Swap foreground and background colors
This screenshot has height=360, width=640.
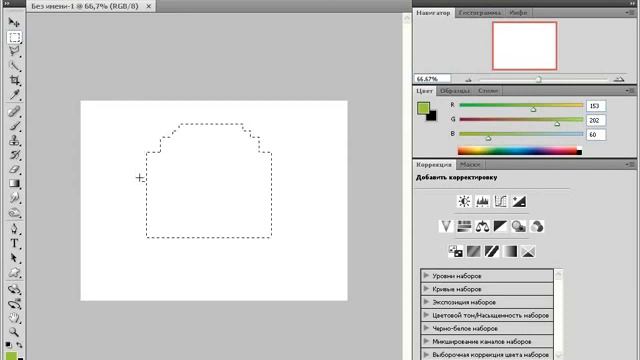[19, 345]
